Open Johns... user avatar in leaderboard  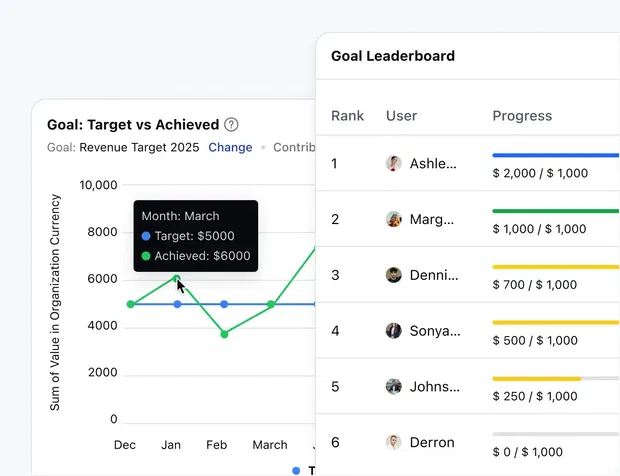coord(393,386)
